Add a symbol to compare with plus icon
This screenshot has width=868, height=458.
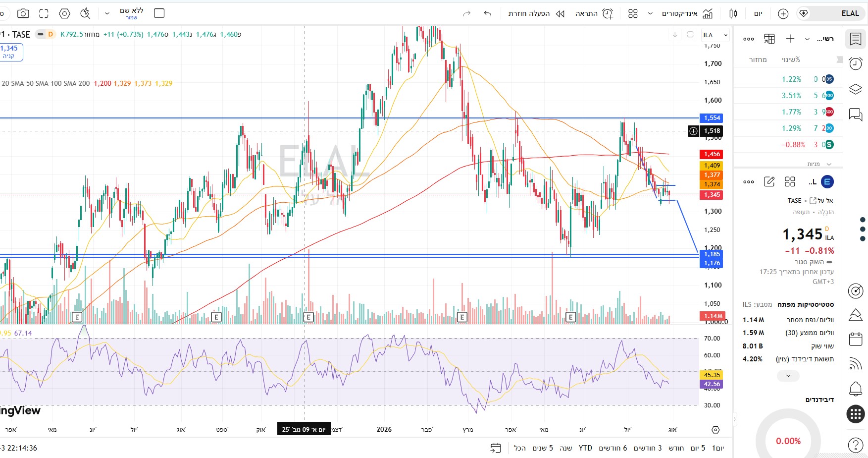pyautogui.click(x=783, y=13)
